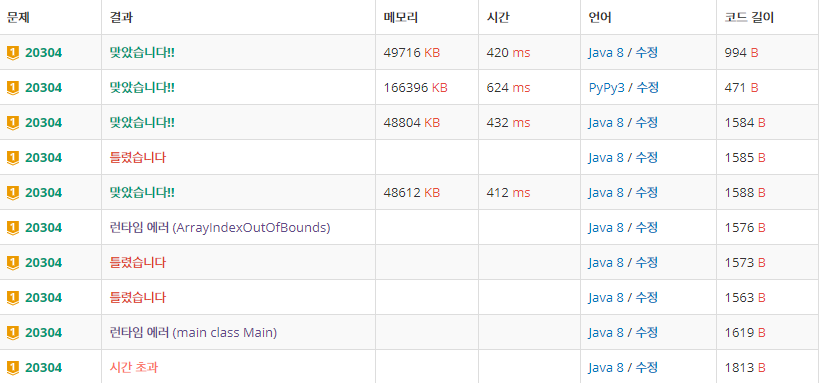
Task: Click 수정 in the ArrayIndexOutOfBounds row
Action: (646, 227)
